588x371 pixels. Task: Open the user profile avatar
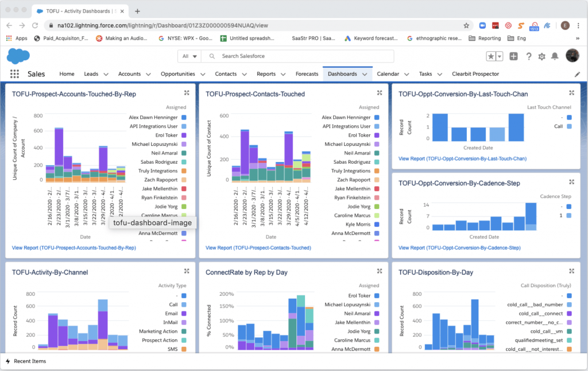pyautogui.click(x=572, y=56)
